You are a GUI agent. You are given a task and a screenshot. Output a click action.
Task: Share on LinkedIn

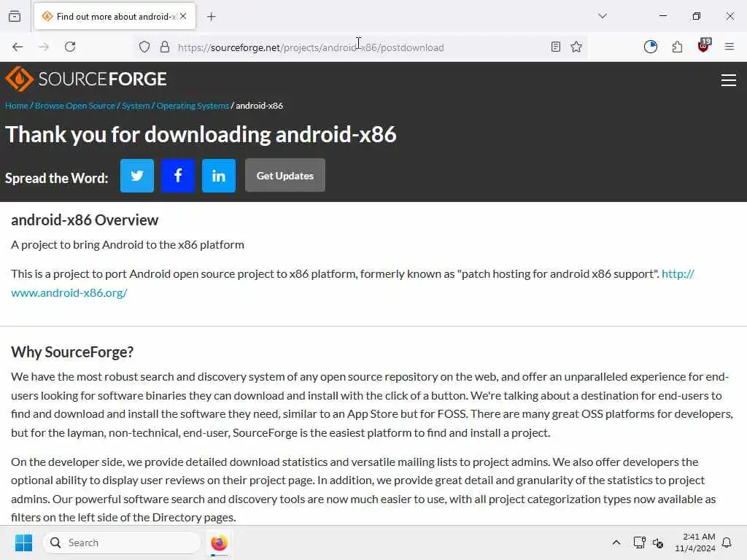click(x=219, y=176)
